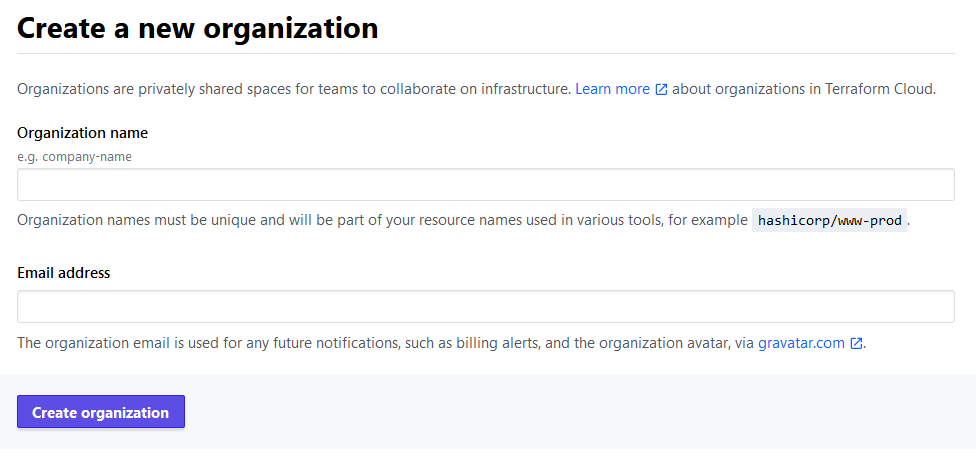Click external-link icon next to gravatar.com
Image resolution: width=977 pixels, height=461 pixels.
857,343
